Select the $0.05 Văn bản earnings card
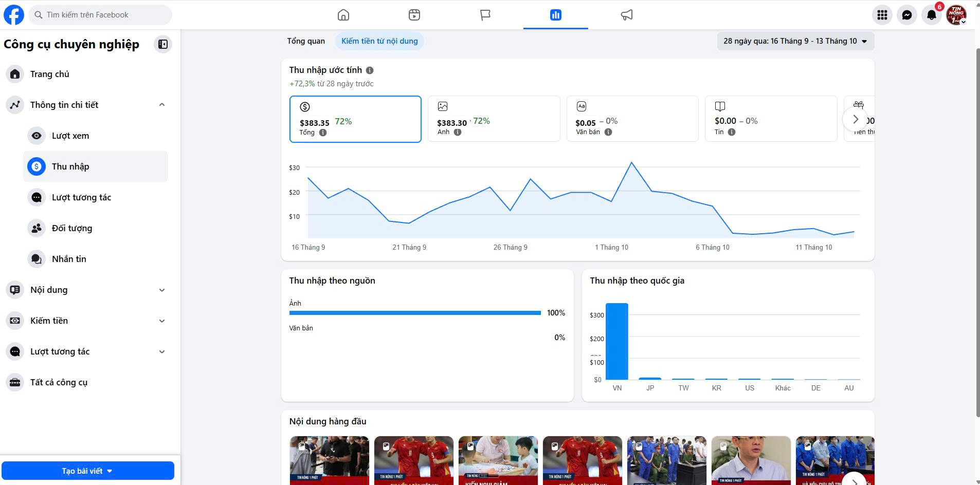980x485 pixels. point(632,119)
